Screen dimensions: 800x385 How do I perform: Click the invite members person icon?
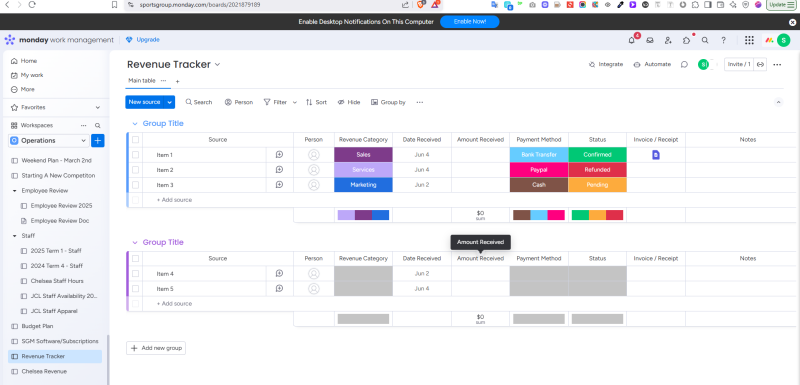click(668, 40)
